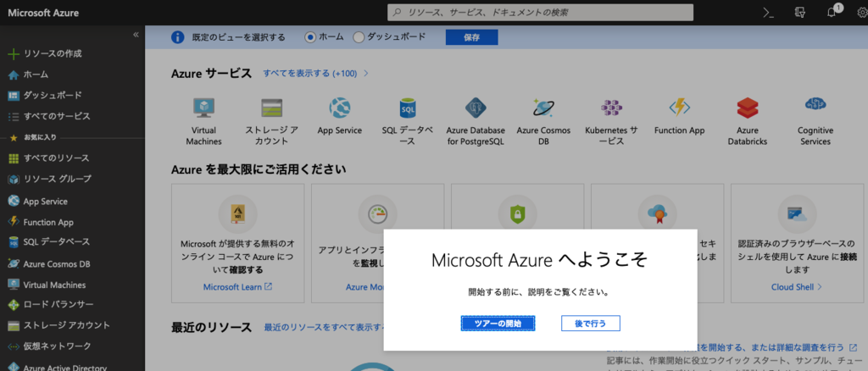Open Cognitive Services brain icon
Viewport: 868px width, 371px height.
pyautogui.click(x=815, y=105)
